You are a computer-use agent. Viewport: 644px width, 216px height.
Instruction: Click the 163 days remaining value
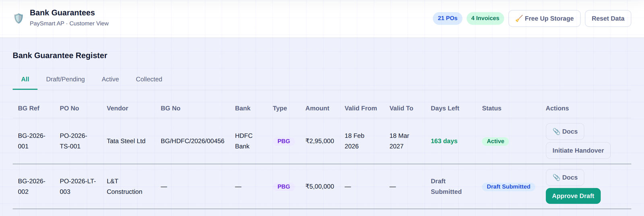coord(444,141)
